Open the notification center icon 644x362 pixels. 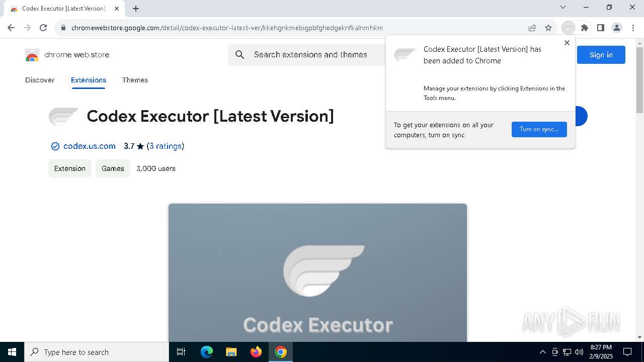[627, 352]
